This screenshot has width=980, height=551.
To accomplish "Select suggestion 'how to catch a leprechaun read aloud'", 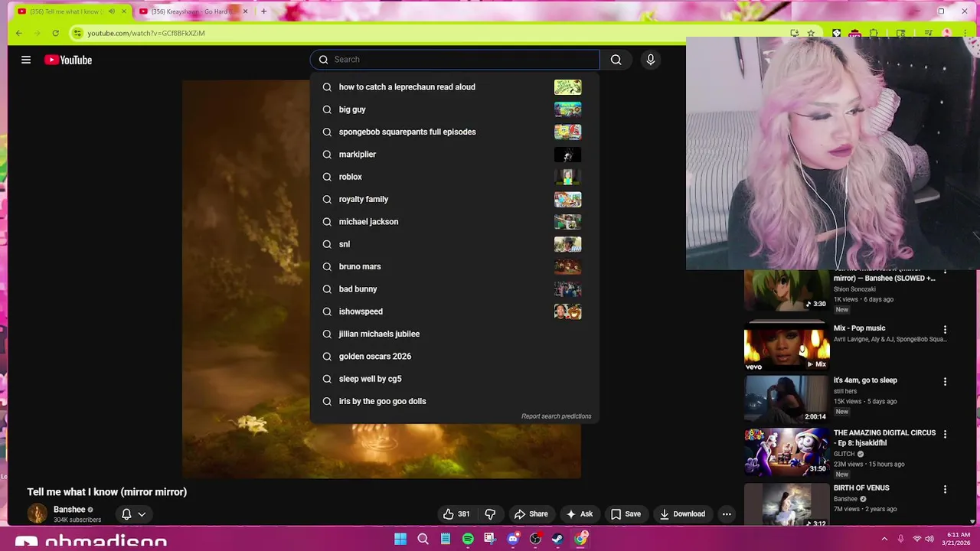I will 455,87.
